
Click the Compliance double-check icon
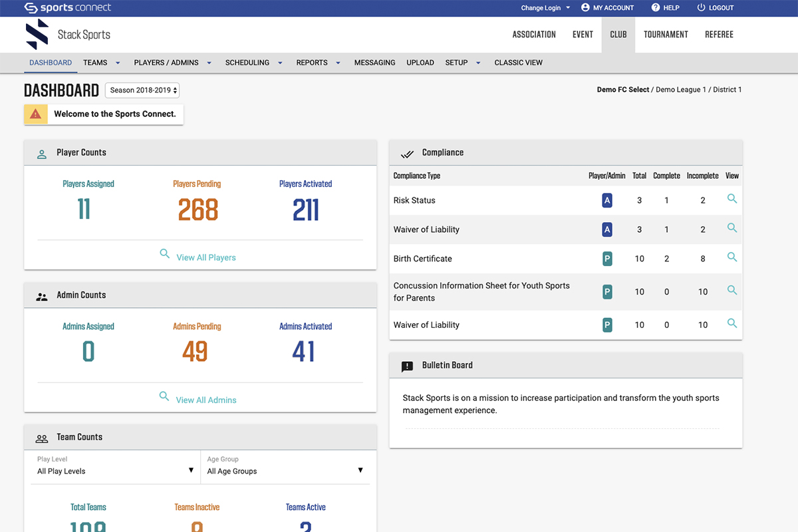[x=407, y=154]
